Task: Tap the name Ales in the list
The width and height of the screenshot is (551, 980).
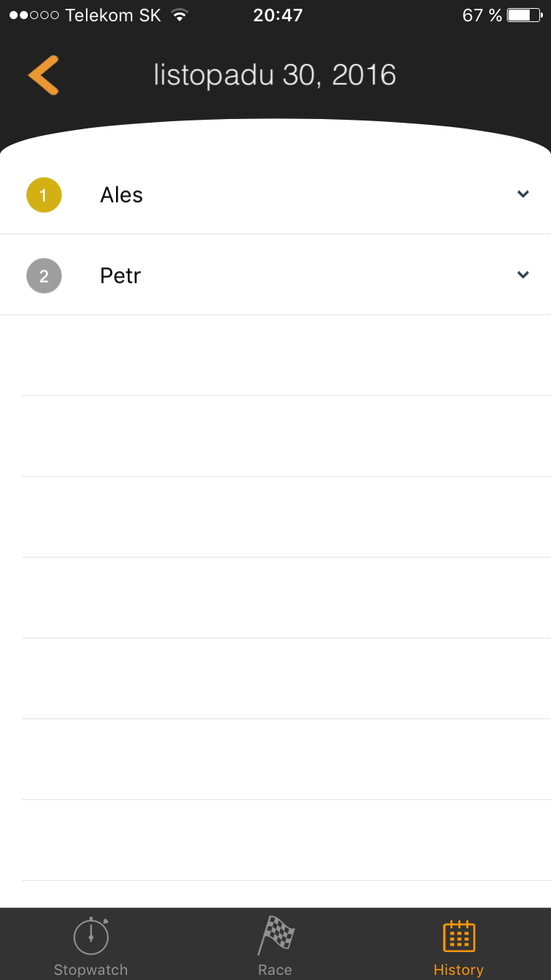Action: coord(121,195)
